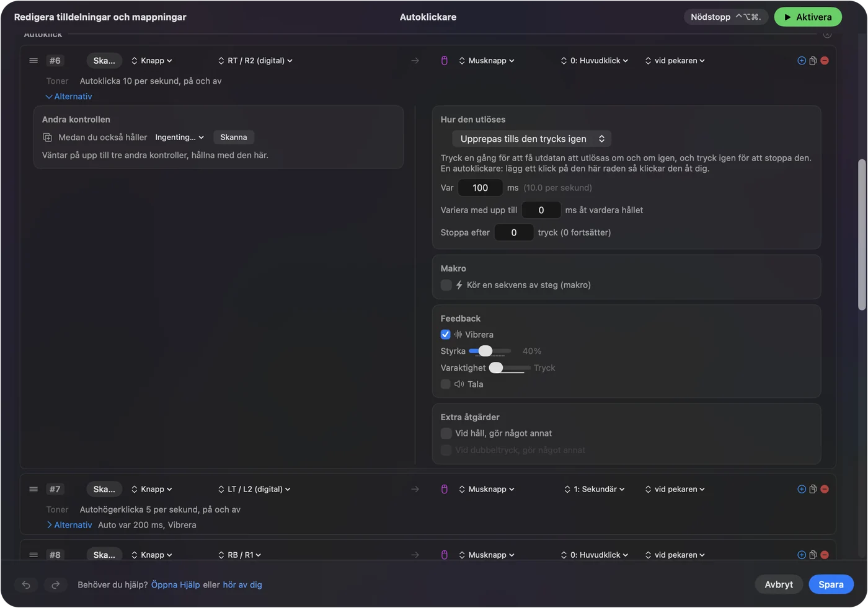This screenshot has width=868, height=608.
Task: Click the drag handle of mapping #7
Action: click(x=33, y=489)
